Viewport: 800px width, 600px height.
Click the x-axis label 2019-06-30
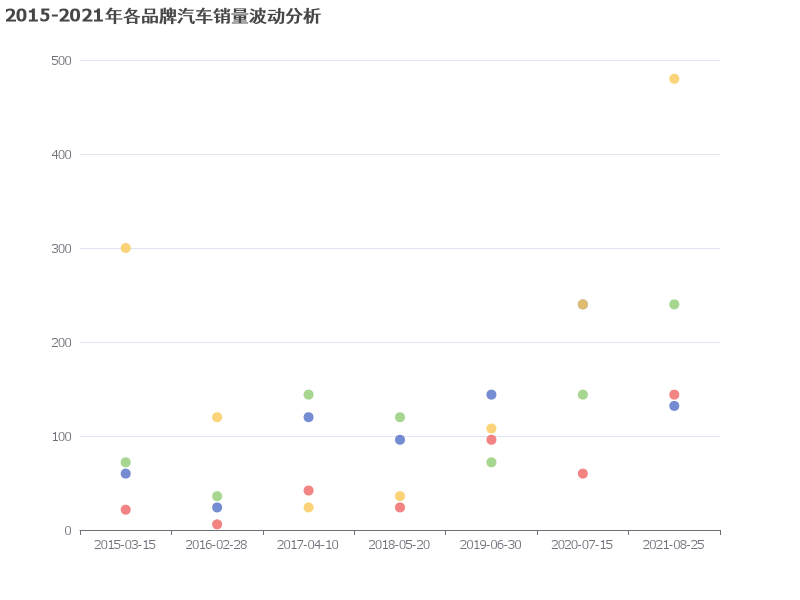coord(491,545)
